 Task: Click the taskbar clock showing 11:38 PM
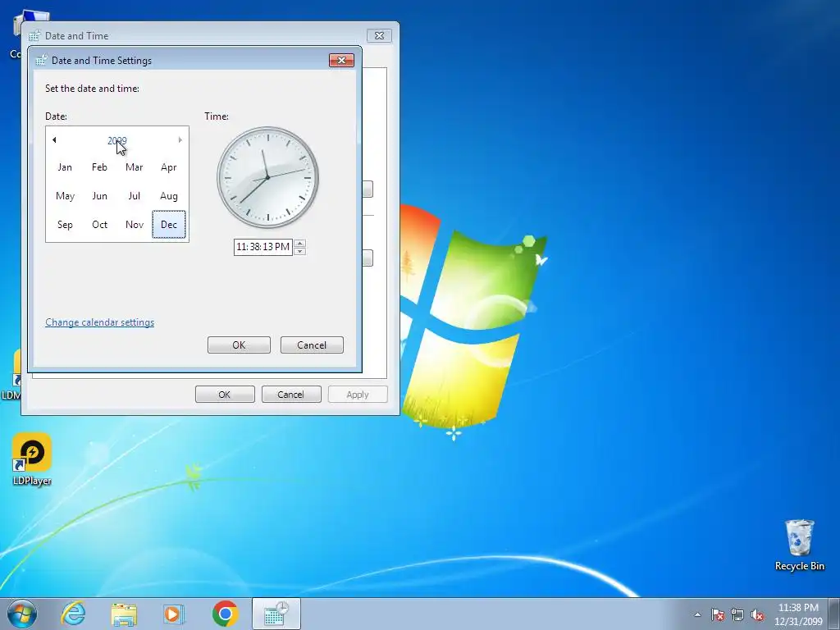(798, 614)
